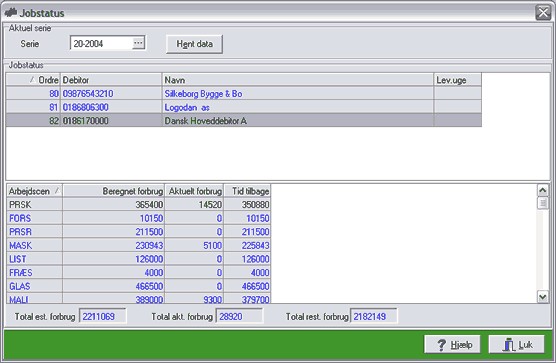
Task: Select the name Logodan as
Action: 187,107
